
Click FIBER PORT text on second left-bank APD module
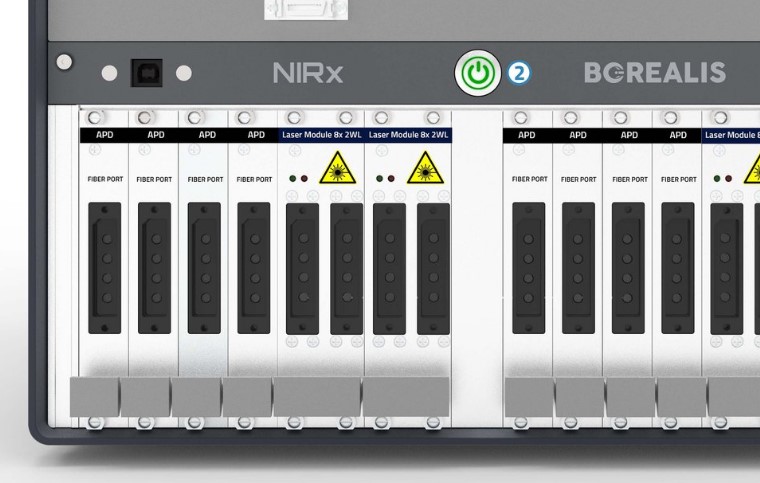(154, 179)
